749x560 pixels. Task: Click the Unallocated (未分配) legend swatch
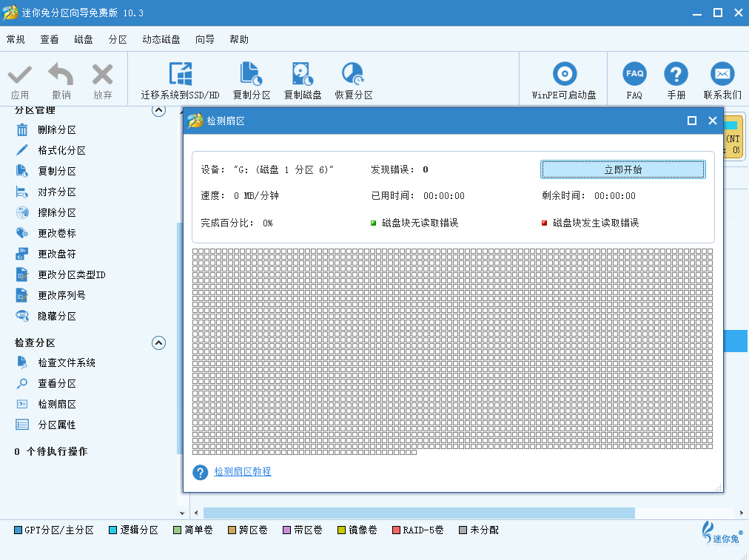[x=463, y=530]
